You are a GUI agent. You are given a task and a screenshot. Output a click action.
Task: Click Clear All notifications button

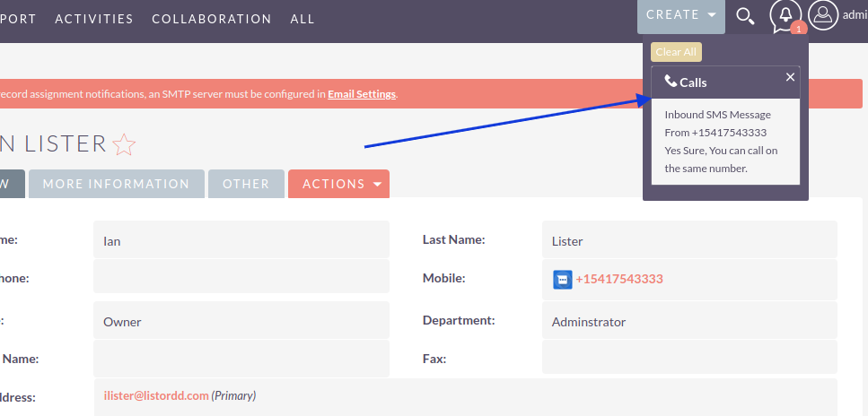coord(676,52)
